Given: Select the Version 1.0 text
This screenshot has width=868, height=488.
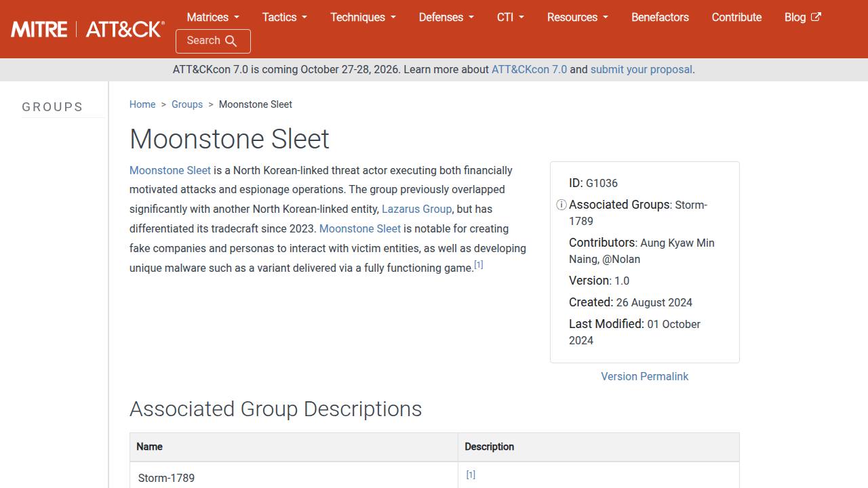Looking at the screenshot, I should point(599,281).
